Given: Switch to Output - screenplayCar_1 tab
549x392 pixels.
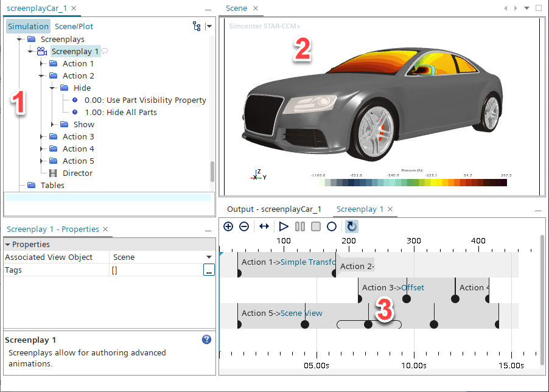Looking at the screenshot, I should point(274,209).
